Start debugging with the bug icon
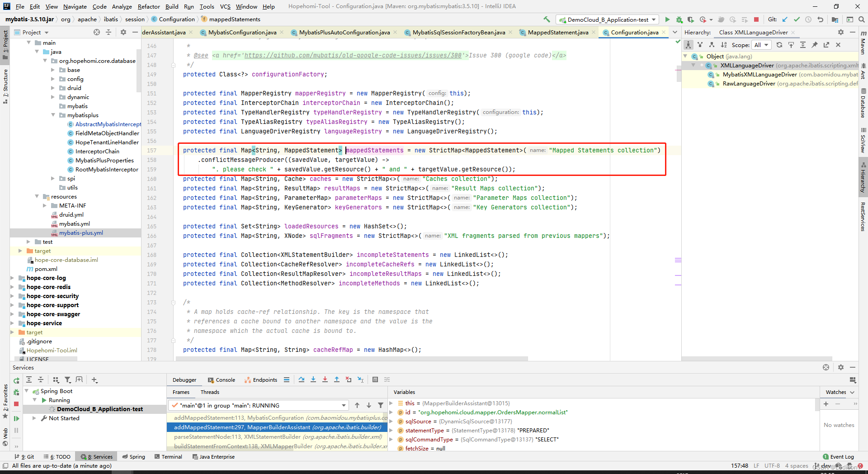Image resolution: width=868 pixels, height=474 pixels. click(x=679, y=19)
